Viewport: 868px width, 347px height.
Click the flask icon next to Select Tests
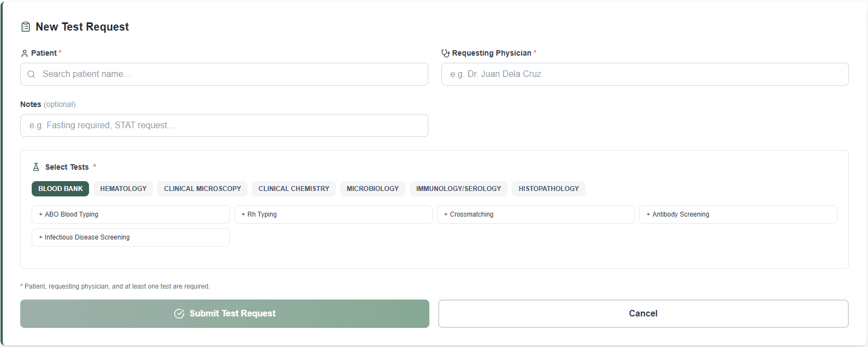[x=36, y=166]
